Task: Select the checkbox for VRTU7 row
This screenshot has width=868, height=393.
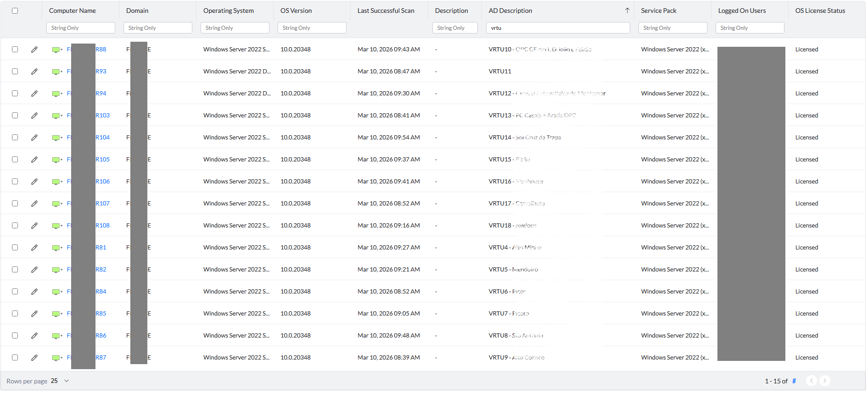Action: [15, 314]
